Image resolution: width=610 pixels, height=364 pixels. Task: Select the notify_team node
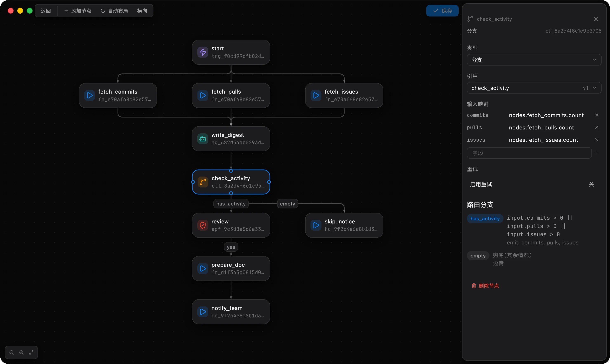click(x=231, y=312)
